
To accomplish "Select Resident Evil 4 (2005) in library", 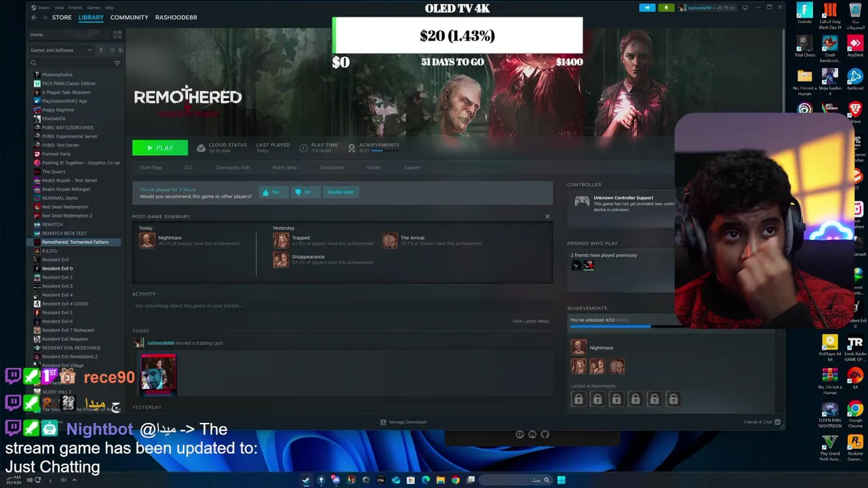I will click(65, 304).
